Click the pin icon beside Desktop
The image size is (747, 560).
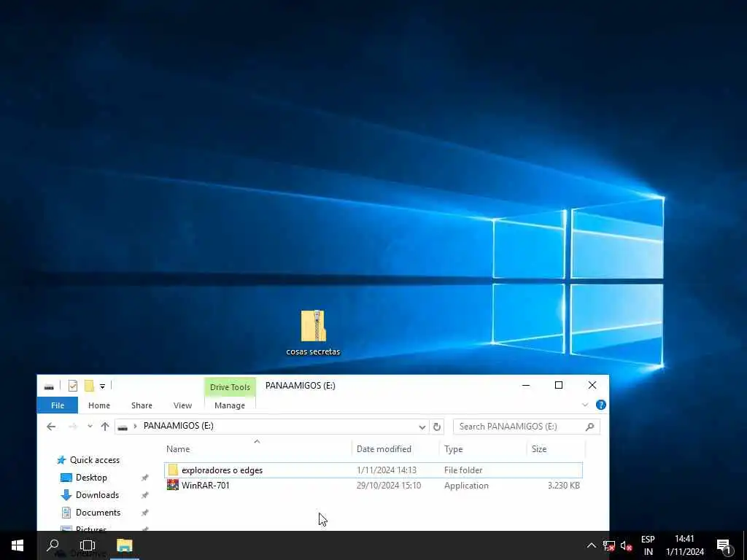pyautogui.click(x=145, y=478)
